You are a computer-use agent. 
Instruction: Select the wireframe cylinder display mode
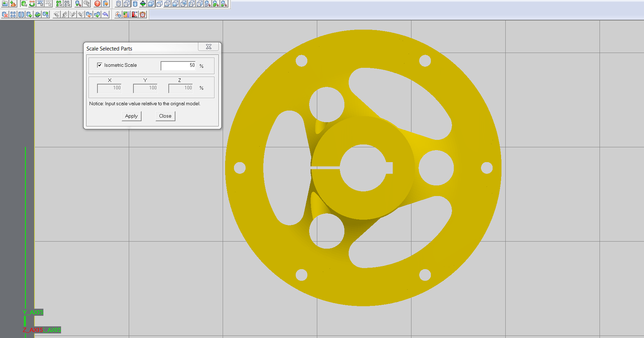tap(119, 4)
